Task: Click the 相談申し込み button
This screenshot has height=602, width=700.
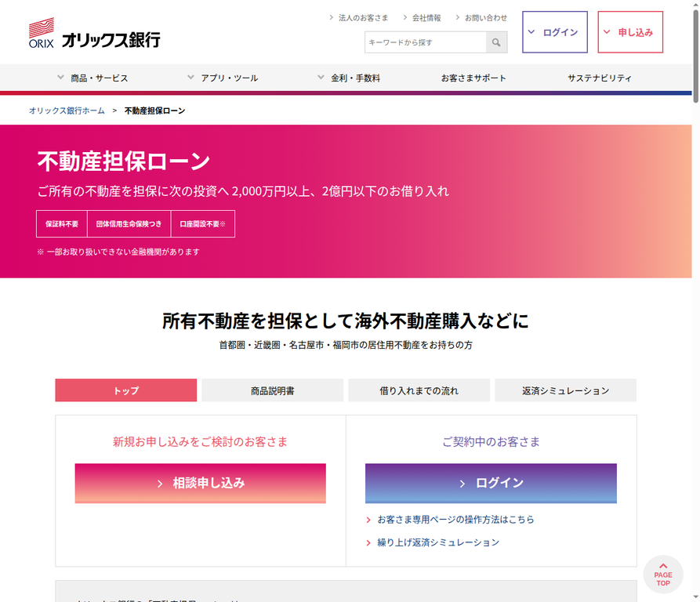Action: [201, 484]
